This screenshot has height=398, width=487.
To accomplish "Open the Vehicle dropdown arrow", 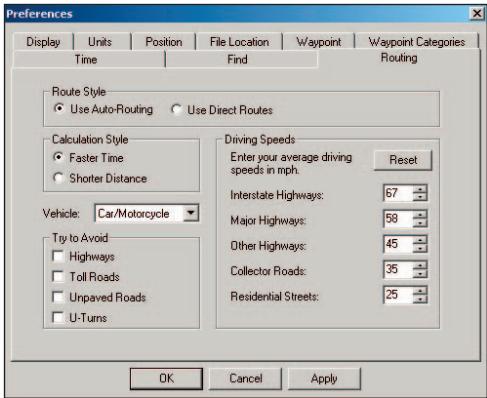I will 191,213.
